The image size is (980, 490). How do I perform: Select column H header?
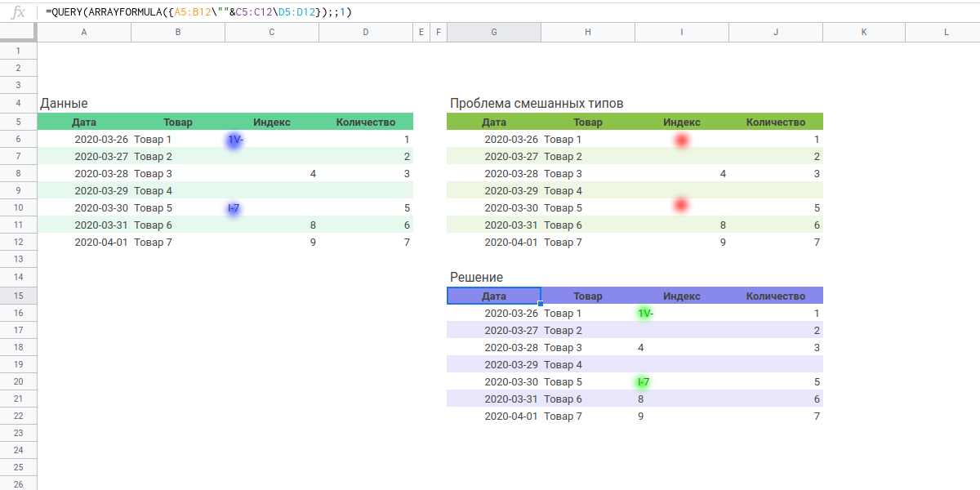pos(588,32)
